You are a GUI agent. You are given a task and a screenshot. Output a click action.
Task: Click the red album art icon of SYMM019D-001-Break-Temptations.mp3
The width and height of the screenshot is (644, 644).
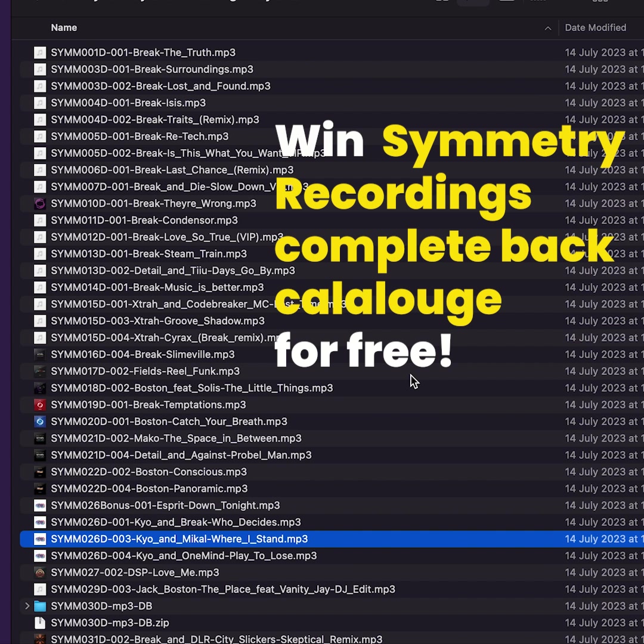(x=40, y=405)
